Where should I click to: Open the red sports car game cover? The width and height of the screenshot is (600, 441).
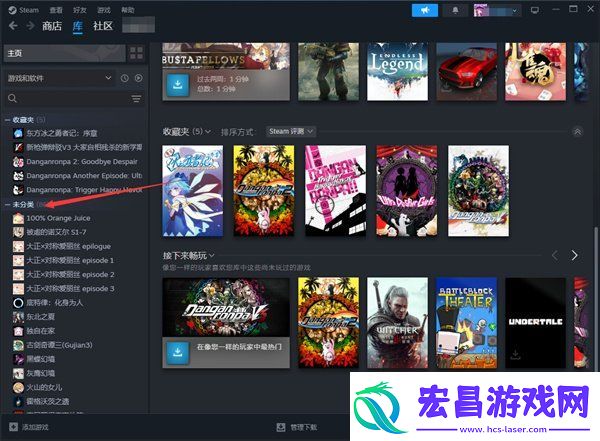click(467, 72)
